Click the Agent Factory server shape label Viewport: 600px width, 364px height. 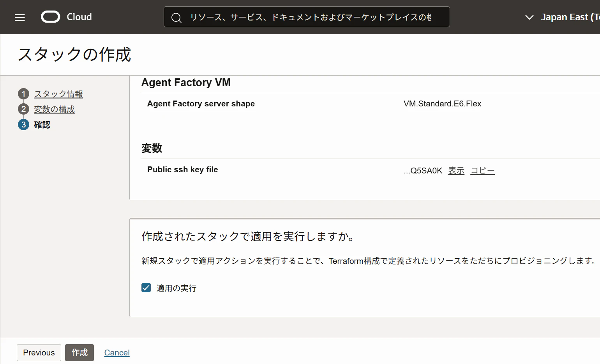[201, 104]
